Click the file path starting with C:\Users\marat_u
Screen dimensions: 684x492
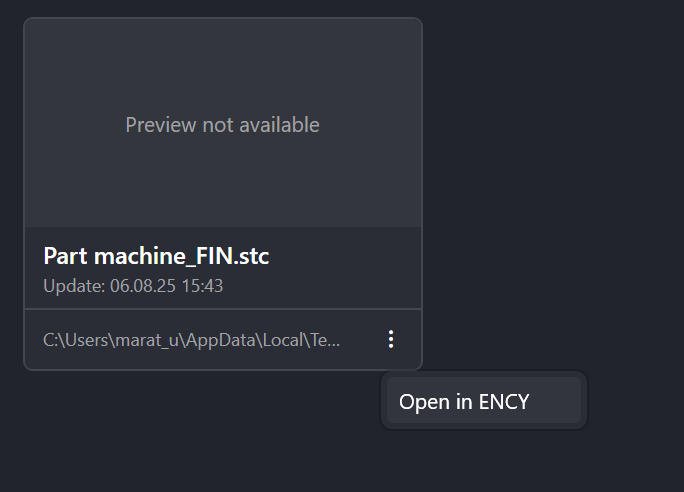(x=191, y=340)
